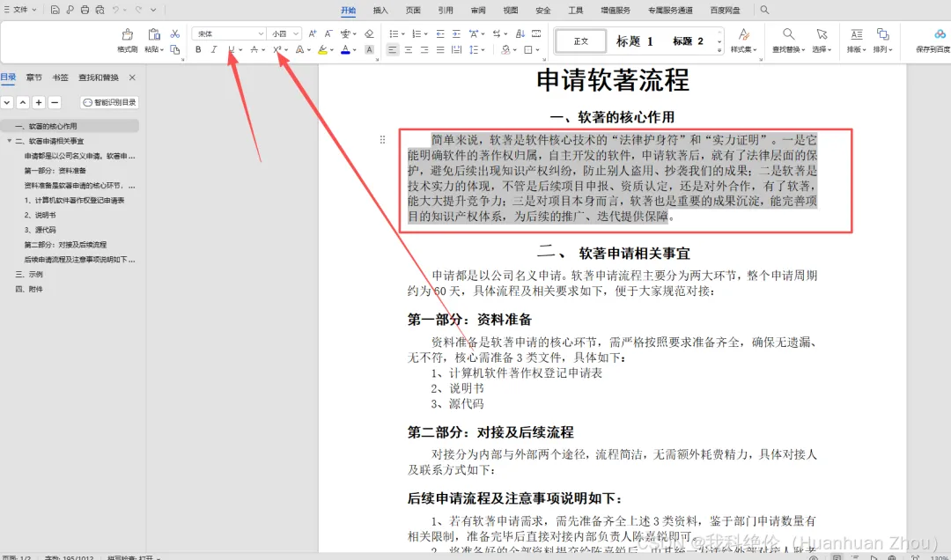
Task: Switch to the 页面 ribbon tab
Action: click(413, 10)
